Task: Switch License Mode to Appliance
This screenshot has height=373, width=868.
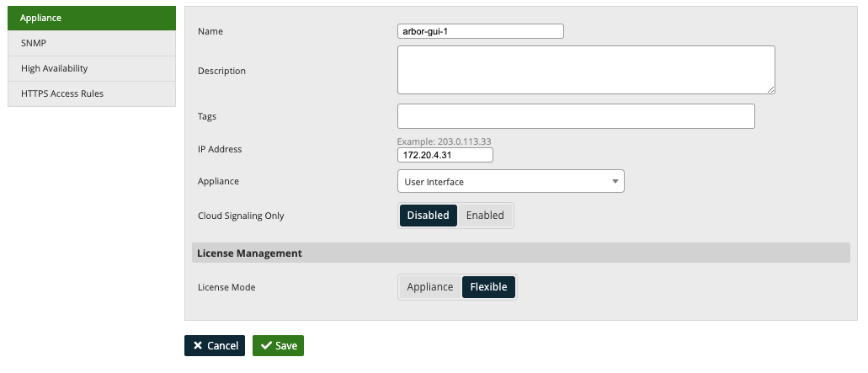Action: pyautogui.click(x=430, y=286)
